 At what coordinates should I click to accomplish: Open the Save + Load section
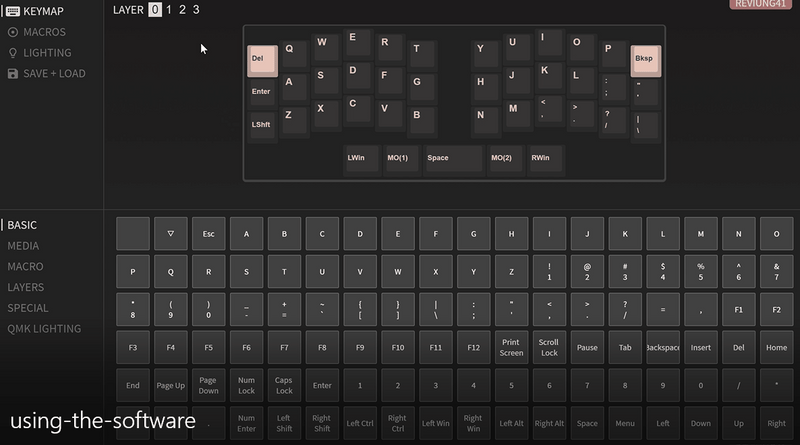tap(46, 73)
